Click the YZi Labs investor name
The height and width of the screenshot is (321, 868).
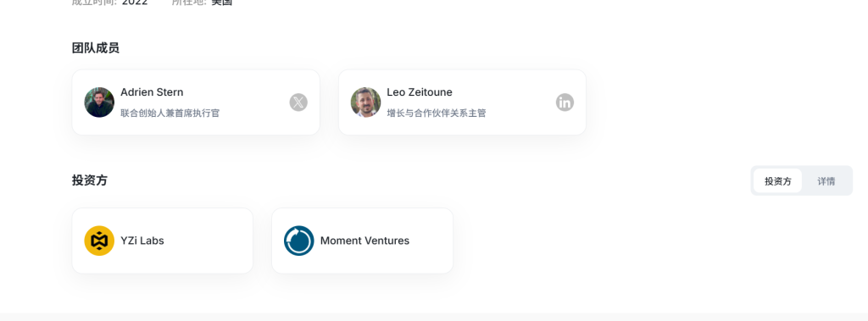click(x=142, y=241)
